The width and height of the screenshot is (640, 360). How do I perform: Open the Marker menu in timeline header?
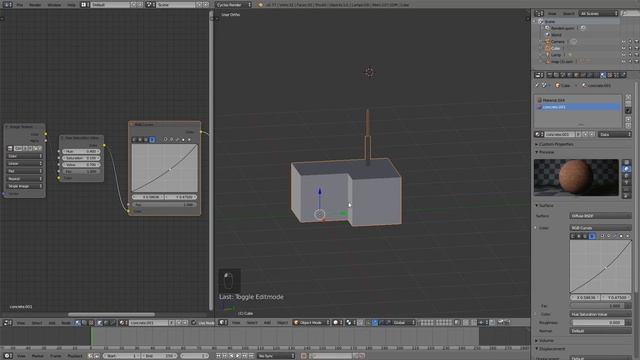click(38, 356)
